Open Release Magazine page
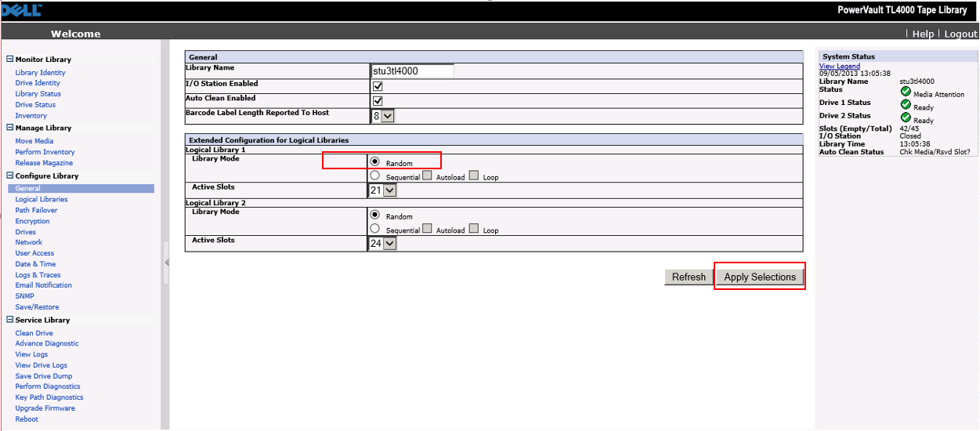Screen dimensions: 980x431 click(44, 163)
